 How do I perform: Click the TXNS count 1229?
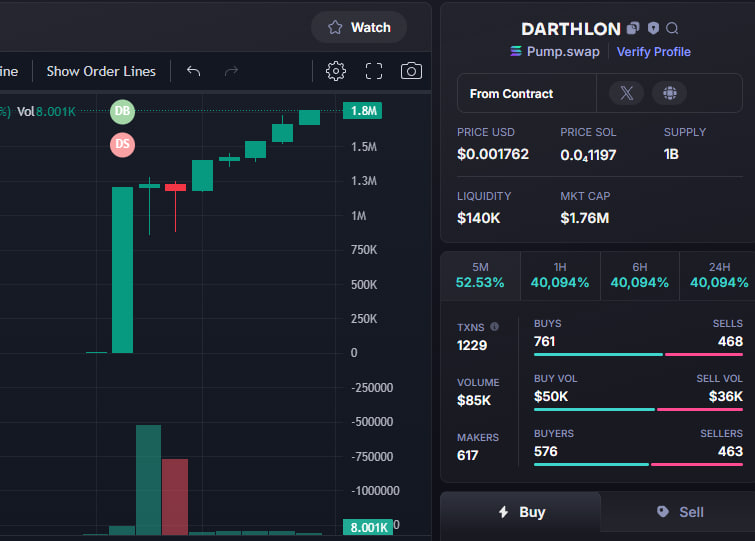[x=472, y=346]
